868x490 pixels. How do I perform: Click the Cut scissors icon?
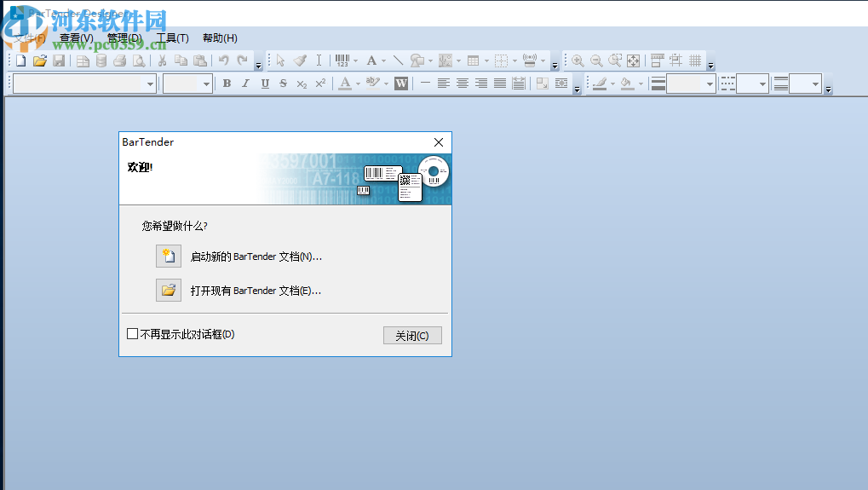point(162,61)
